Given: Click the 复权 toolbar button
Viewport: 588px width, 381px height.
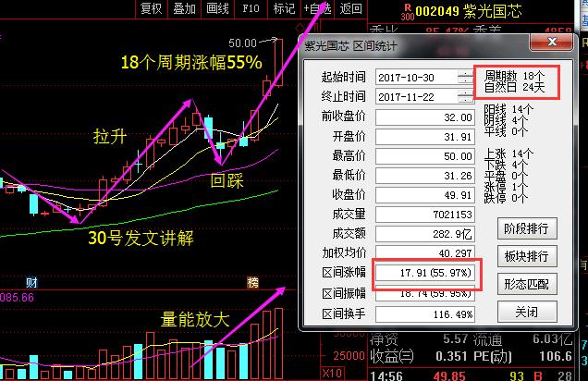Looking at the screenshot, I should click(x=151, y=8).
